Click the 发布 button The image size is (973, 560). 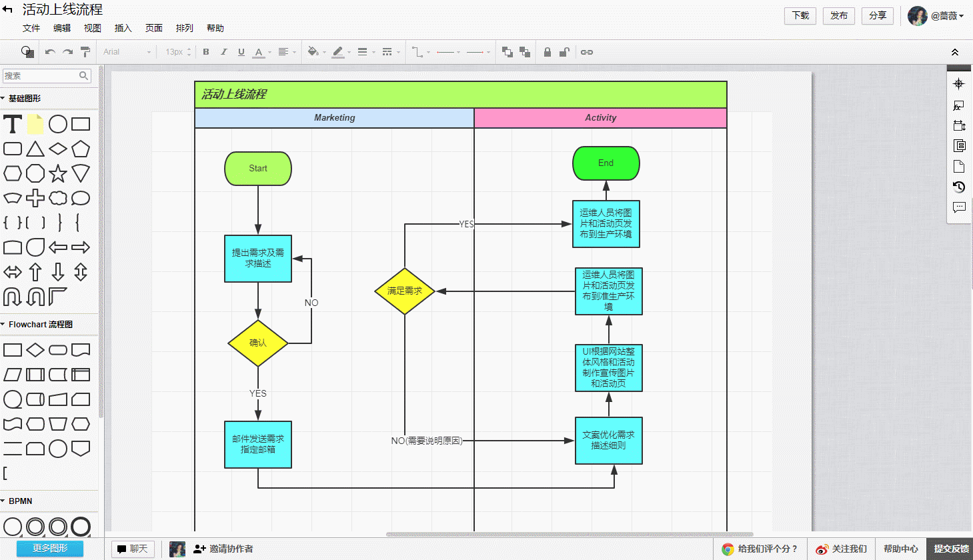tap(839, 15)
